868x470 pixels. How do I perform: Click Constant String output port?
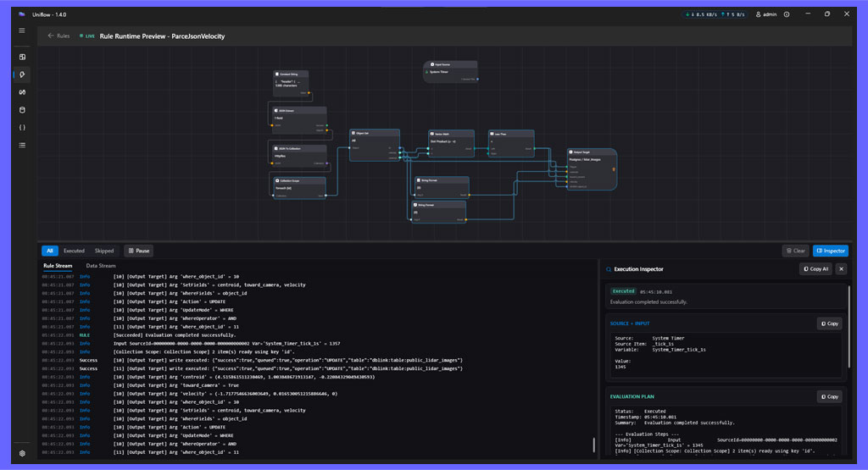click(309, 93)
